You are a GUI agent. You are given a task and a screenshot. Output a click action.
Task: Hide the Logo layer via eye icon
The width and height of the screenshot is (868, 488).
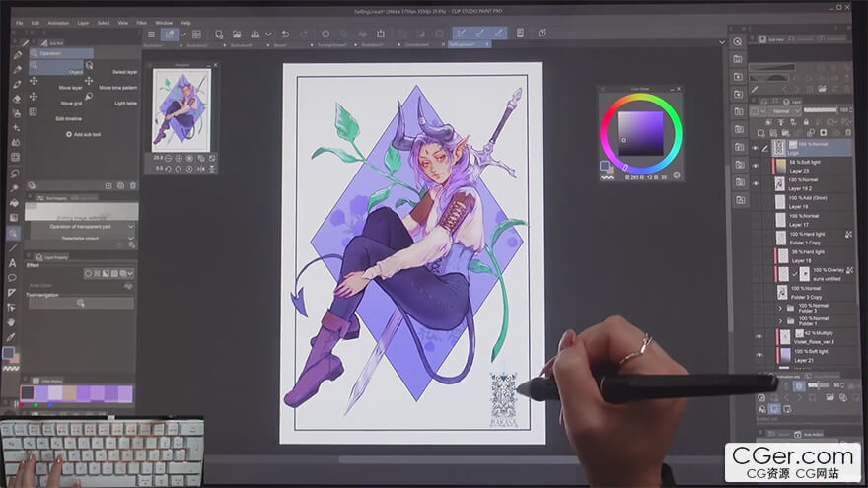point(757,148)
